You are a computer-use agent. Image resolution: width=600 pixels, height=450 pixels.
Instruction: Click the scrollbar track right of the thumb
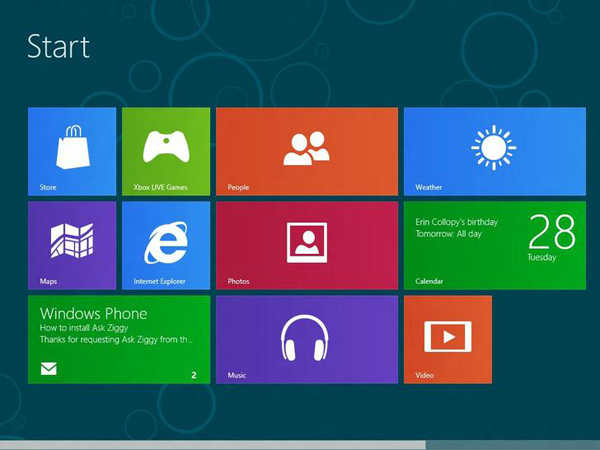513,445
